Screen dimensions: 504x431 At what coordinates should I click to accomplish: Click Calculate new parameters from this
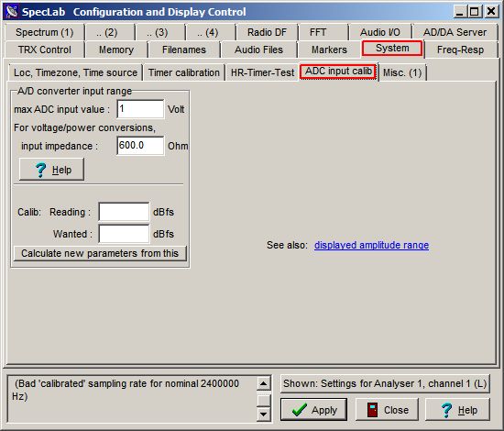tap(100, 253)
